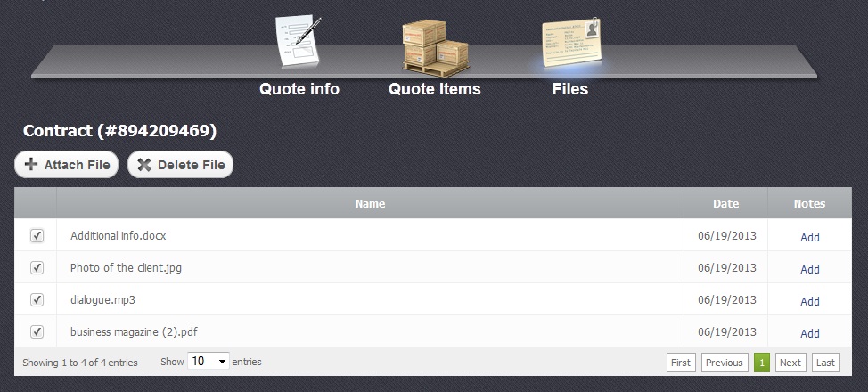Deselect the dialogue.mp3 checkbox
The width and height of the screenshot is (868, 392).
pyautogui.click(x=37, y=299)
